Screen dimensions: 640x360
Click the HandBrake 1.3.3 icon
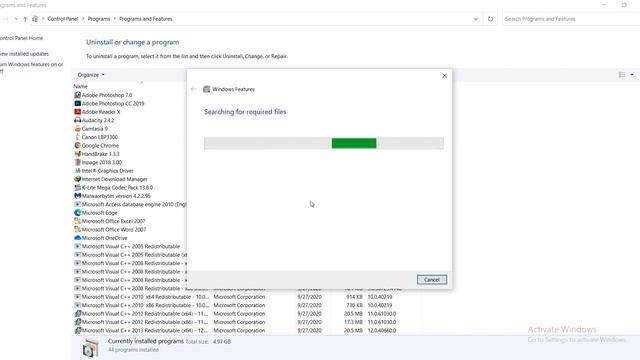(78, 154)
